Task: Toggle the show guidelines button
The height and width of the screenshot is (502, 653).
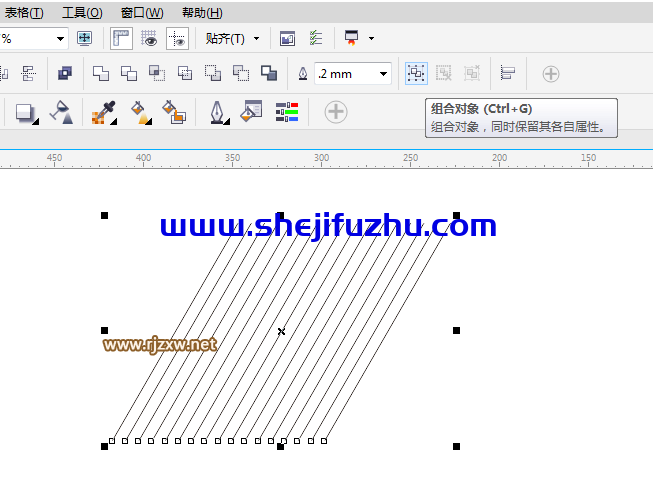Action: tap(177, 39)
